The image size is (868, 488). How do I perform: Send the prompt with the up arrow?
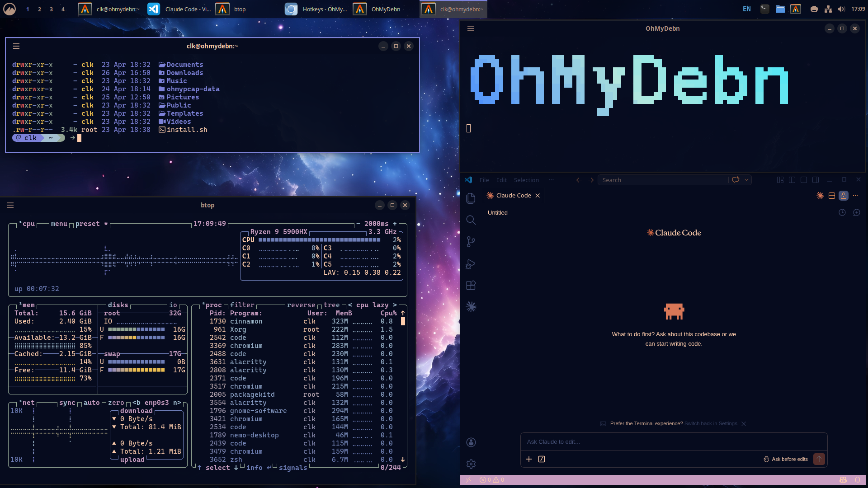click(819, 459)
